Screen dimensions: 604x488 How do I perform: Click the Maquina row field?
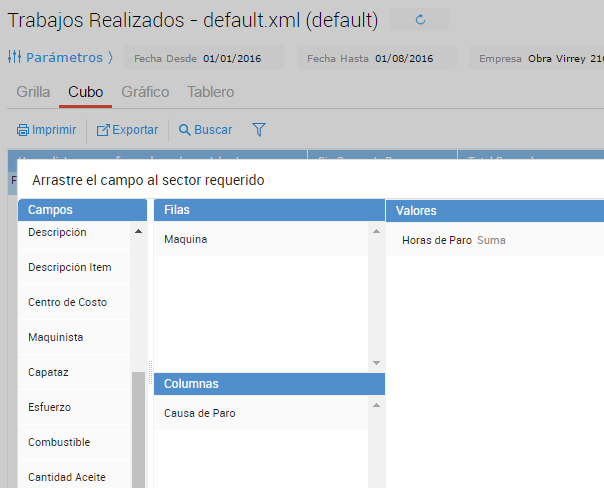[x=186, y=240]
